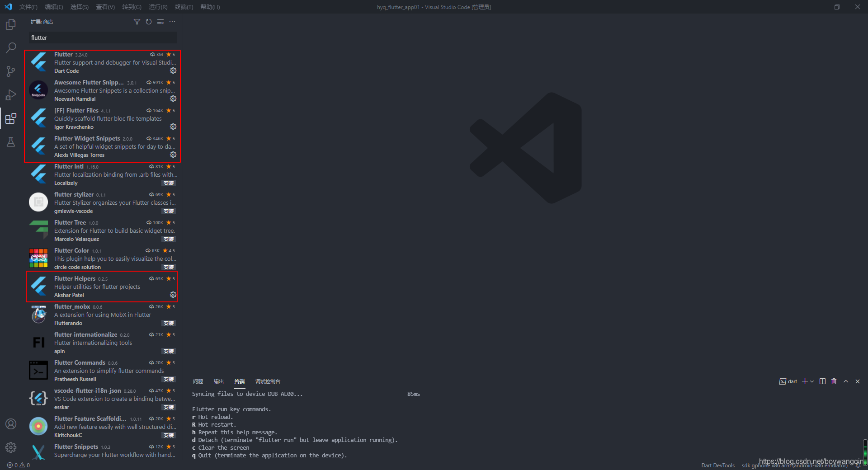Open the Manage gear in activity bar
The height and width of the screenshot is (470, 868).
tap(11, 447)
